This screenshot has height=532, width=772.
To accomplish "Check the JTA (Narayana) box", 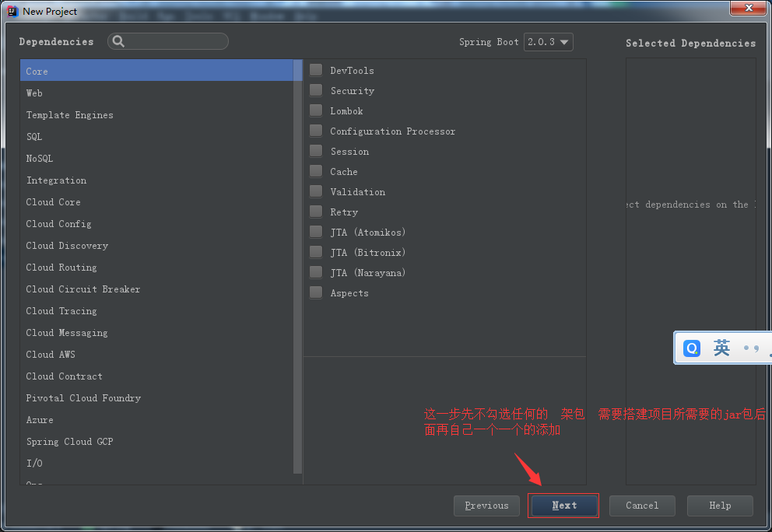I will pos(316,272).
